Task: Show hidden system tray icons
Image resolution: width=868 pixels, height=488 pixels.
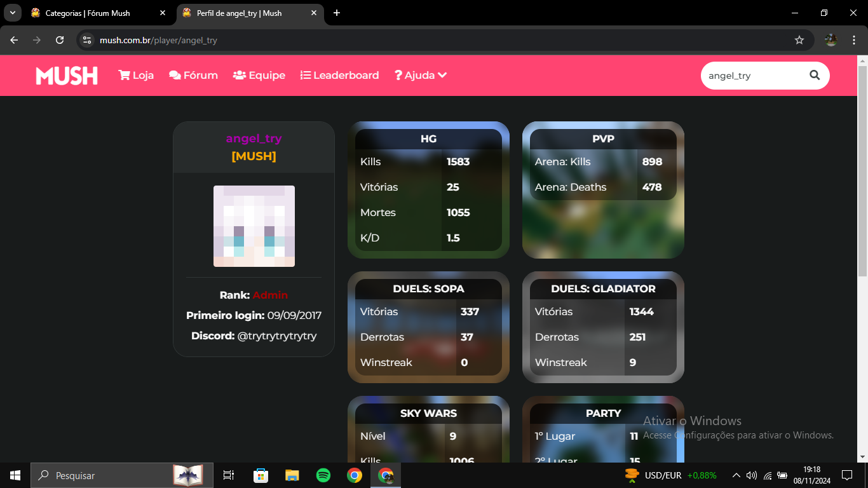Action: 736,475
